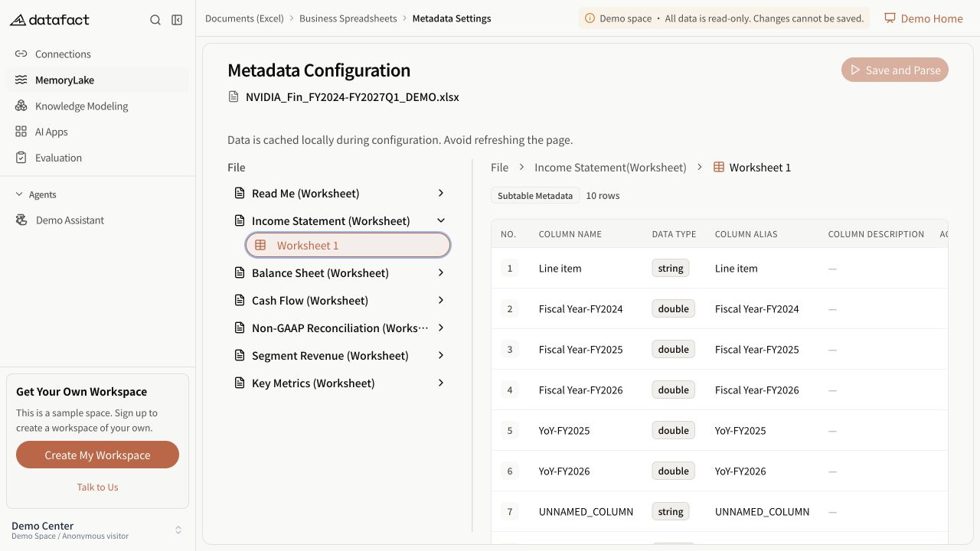Expand Segment Revenue worksheet chevron
The height and width of the screenshot is (551, 980).
441,355
